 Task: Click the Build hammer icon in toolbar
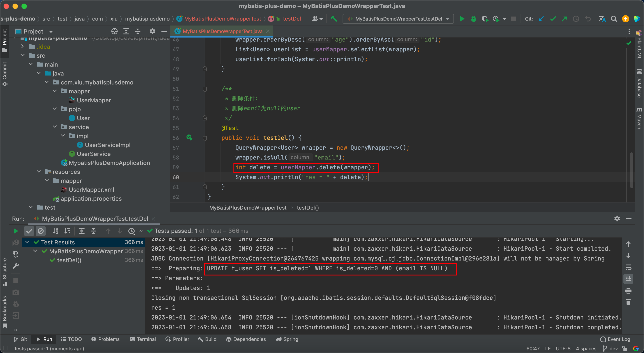pyautogui.click(x=334, y=19)
